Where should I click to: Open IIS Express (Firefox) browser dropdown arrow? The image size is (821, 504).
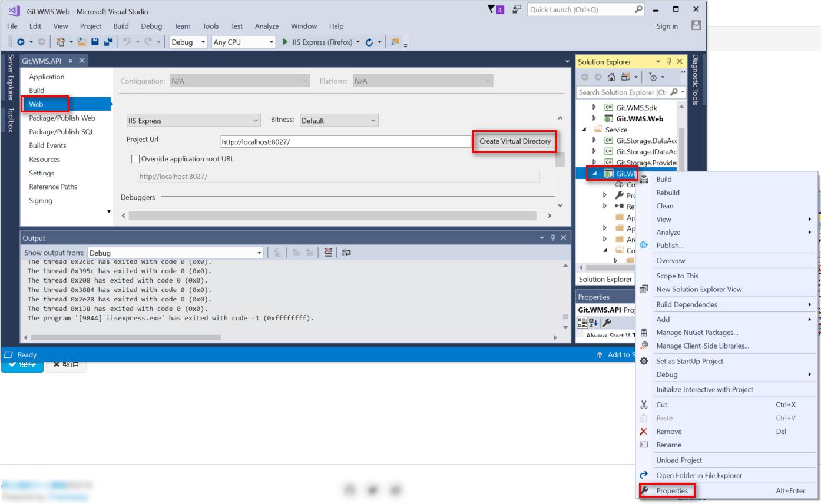(357, 42)
